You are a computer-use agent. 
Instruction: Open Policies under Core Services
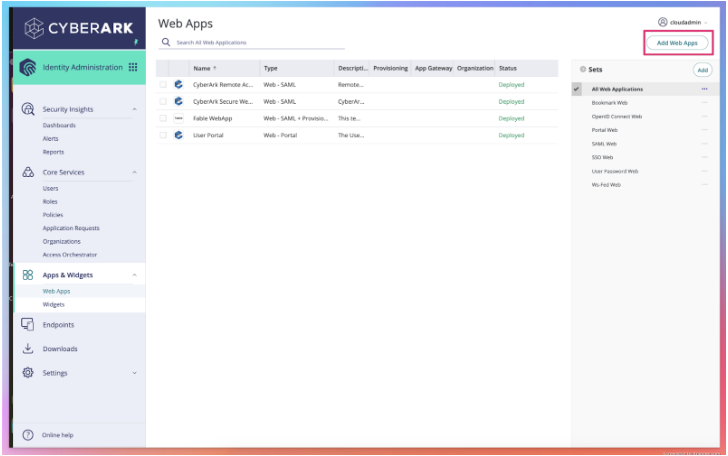point(52,215)
